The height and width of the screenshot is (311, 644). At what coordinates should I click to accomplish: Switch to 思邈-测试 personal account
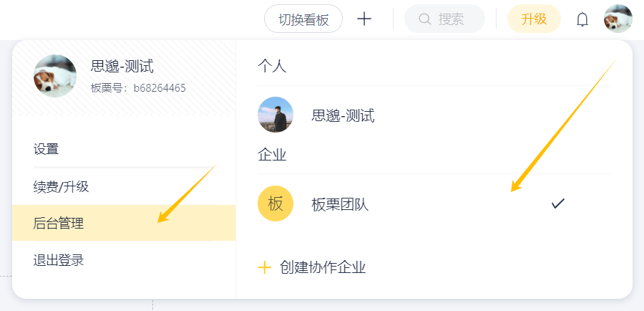coord(343,115)
